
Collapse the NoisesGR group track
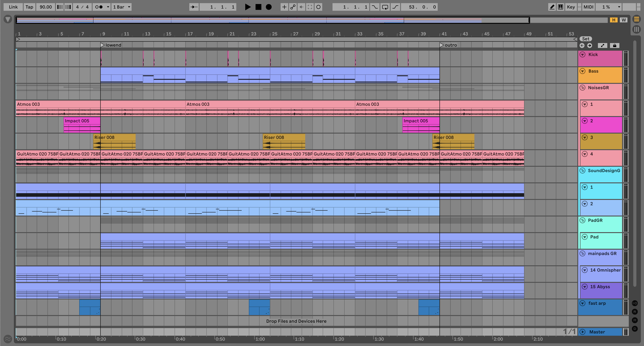coord(582,88)
